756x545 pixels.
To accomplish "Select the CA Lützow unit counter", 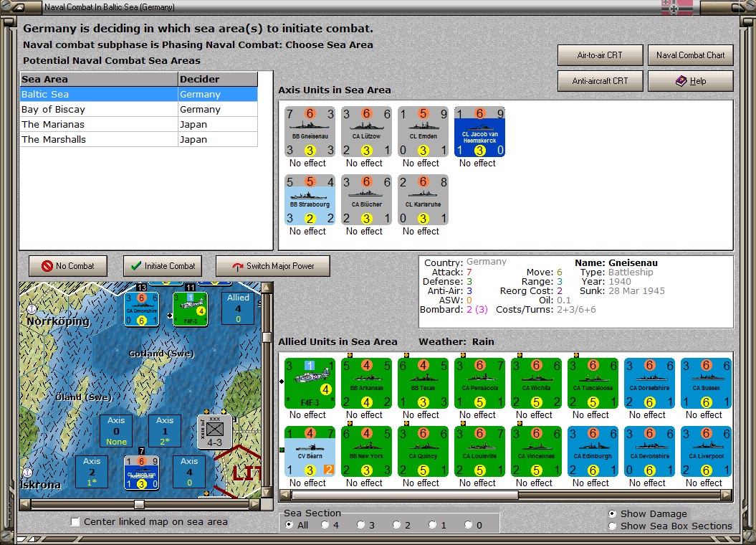I will click(x=366, y=132).
